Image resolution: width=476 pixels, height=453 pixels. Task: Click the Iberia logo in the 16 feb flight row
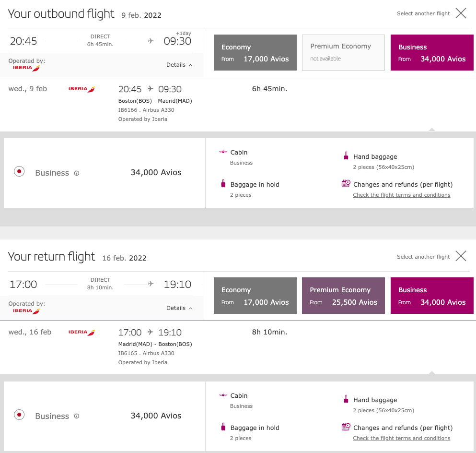(x=81, y=332)
